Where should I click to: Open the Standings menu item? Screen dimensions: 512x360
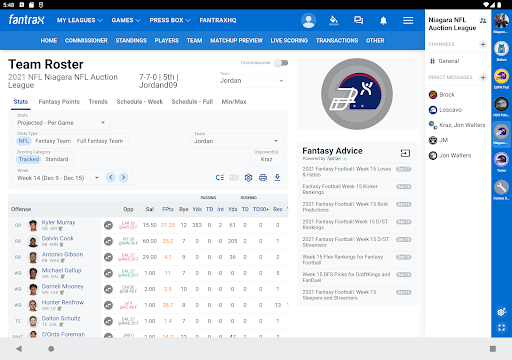(x=131, y=40)
